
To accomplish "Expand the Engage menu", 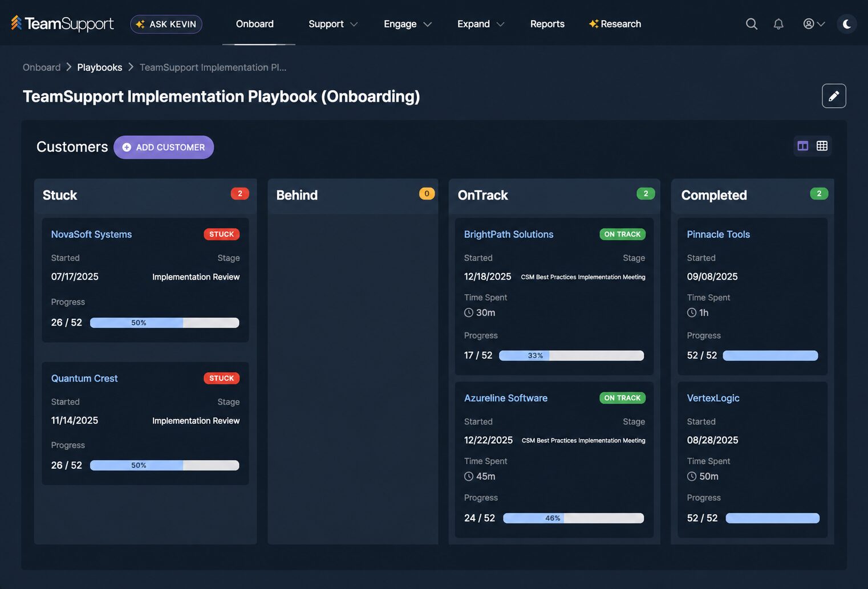I will (408, 24).
